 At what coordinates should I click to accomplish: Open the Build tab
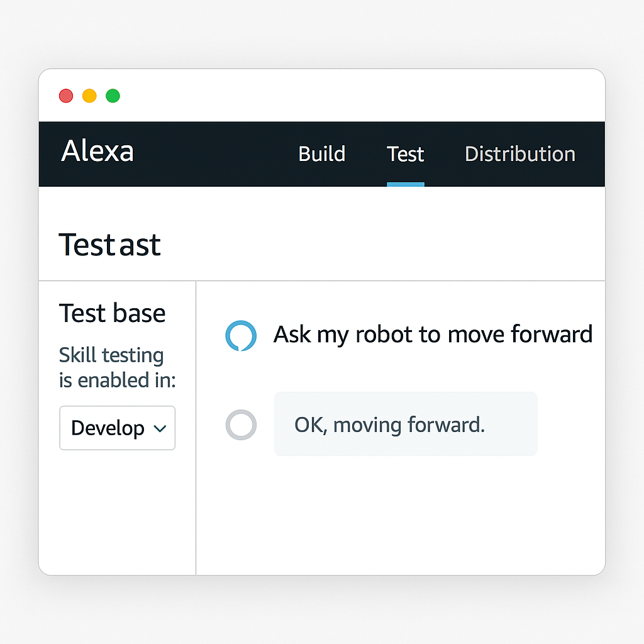point(321,154)
